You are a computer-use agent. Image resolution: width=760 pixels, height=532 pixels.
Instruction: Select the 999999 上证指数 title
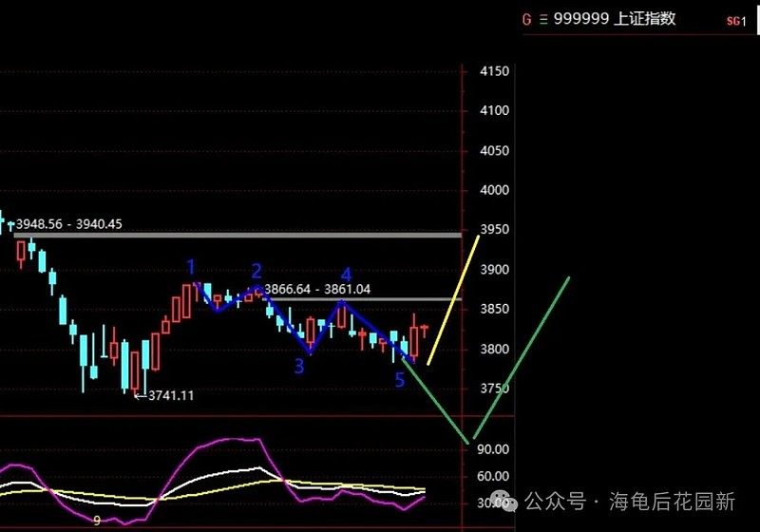click(614, 19)
